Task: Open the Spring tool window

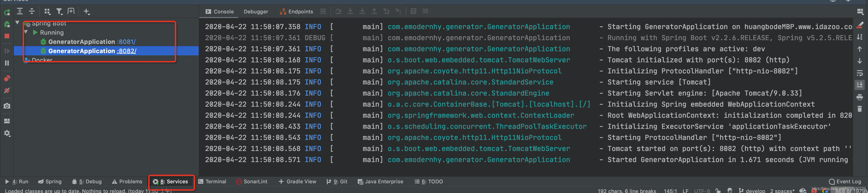Action: coord(50,181)
